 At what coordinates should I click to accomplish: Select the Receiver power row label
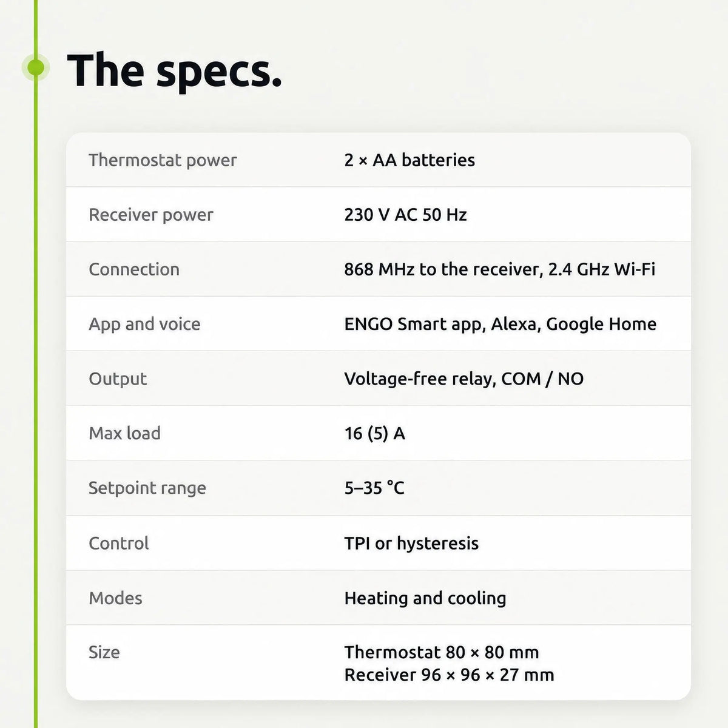[151, 215]
